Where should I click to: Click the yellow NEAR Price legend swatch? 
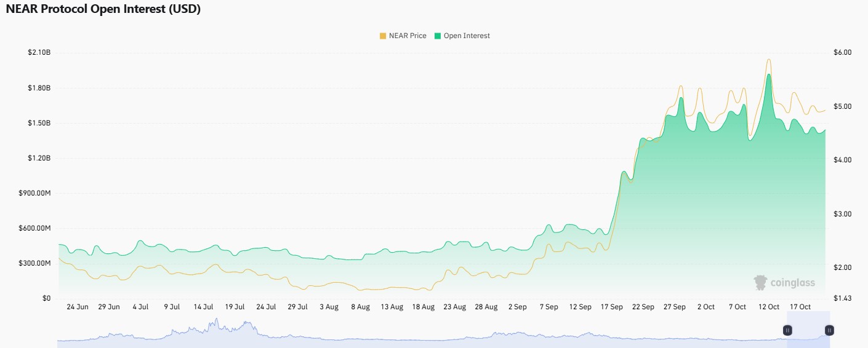(x=383, y=36)
